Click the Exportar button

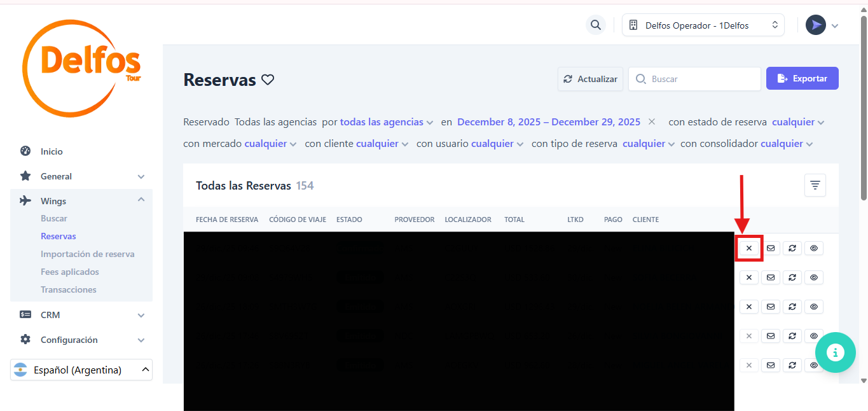coord(802,79)
